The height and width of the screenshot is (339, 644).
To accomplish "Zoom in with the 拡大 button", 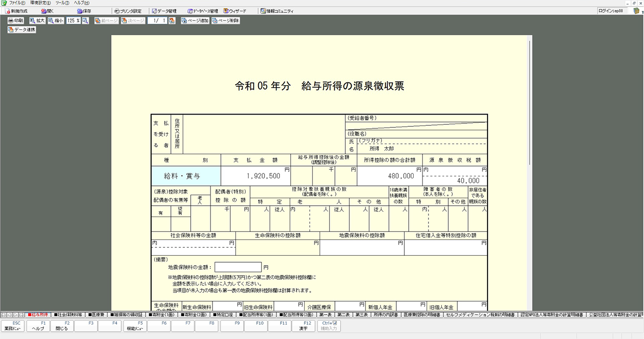I will 37,21.
